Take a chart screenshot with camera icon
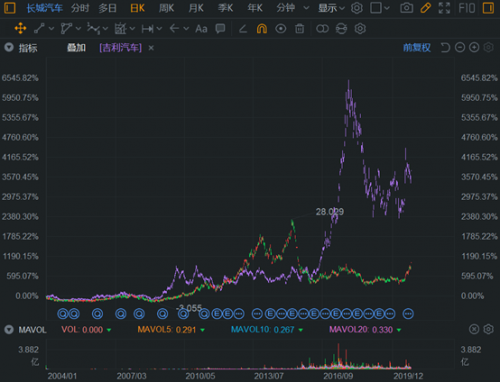 (406, 8)
